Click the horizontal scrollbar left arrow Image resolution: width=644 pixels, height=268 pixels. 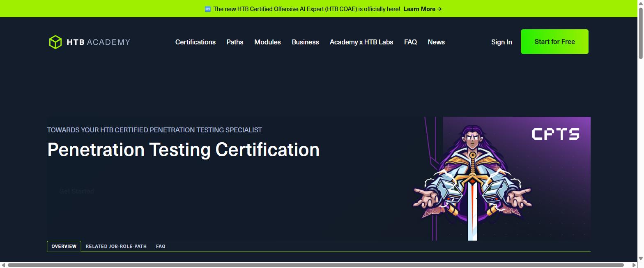(x=3, y=265)
